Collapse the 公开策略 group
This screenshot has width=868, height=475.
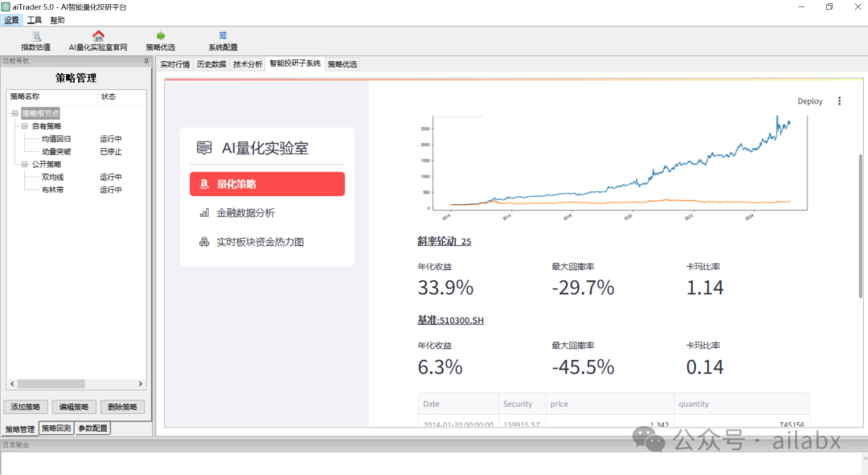tap(24, 165)
